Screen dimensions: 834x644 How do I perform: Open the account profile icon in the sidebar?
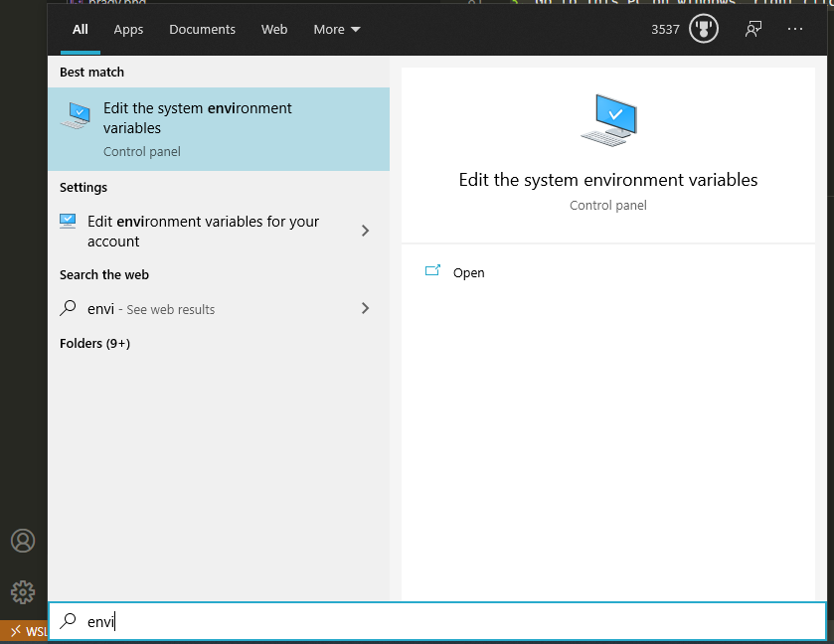[22, 541]
